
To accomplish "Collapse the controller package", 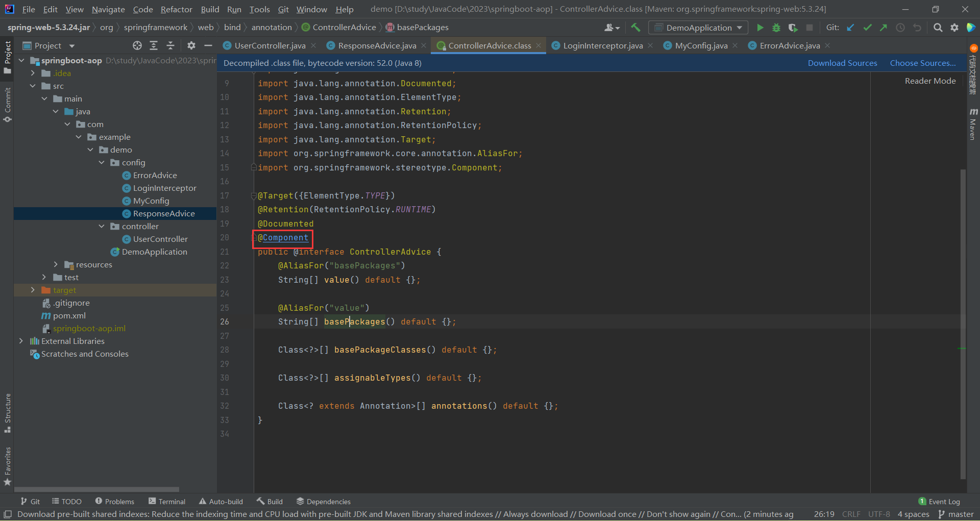I will [102, 226].
